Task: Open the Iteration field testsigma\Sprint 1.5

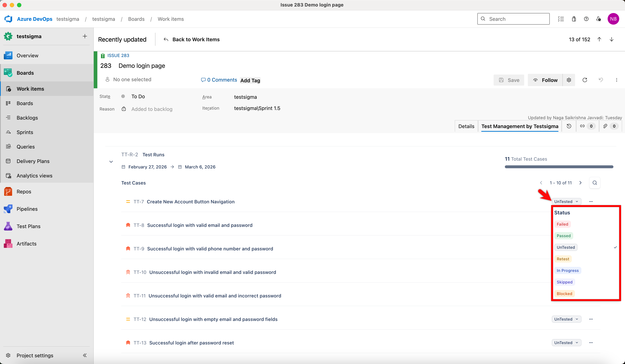Action: (257, 108)
